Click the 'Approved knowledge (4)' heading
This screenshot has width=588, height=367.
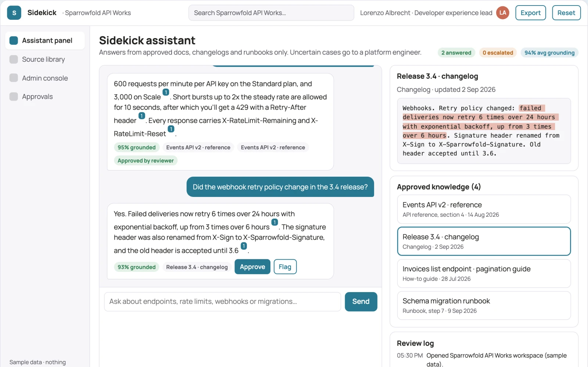tap(439, 187)
